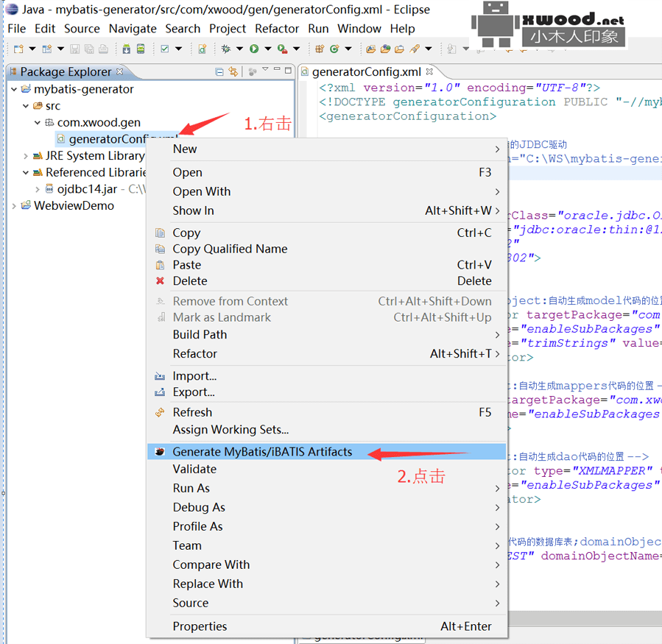This screenshot has width=662, height=644.
Task: Close the Package Explorer tab
Action: pyautogui.click(x=120, y=71)
